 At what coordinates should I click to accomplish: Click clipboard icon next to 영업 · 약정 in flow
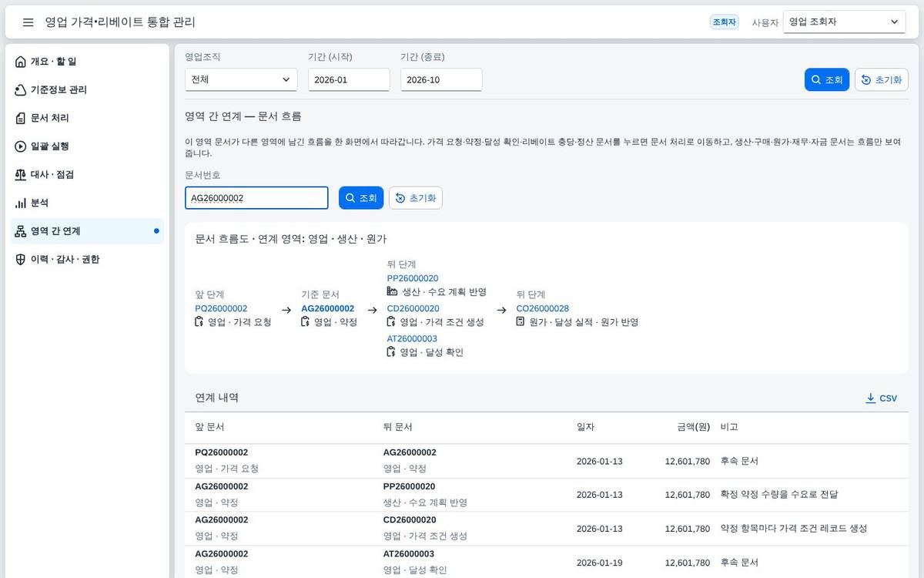click(306, 322)
